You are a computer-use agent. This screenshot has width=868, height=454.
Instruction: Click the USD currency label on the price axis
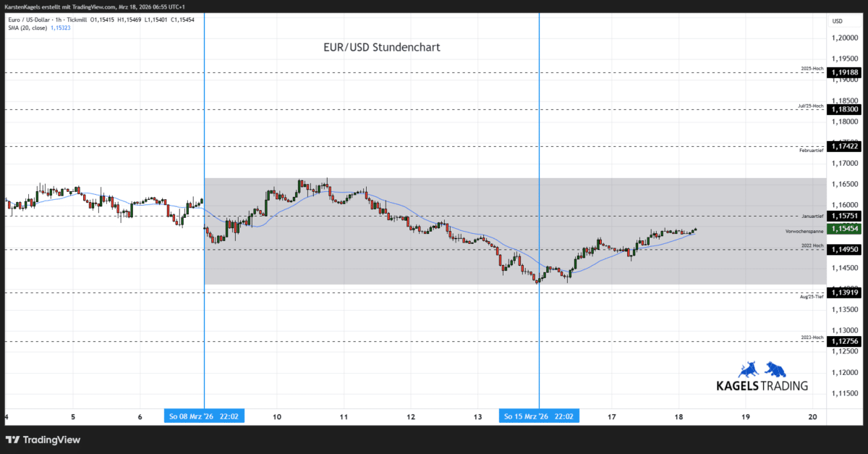(837, 21)
